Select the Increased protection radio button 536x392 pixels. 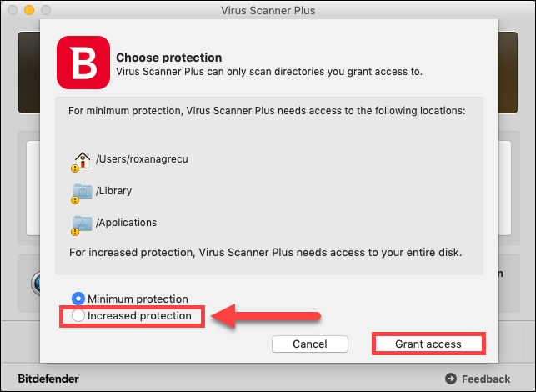point(78,315)
